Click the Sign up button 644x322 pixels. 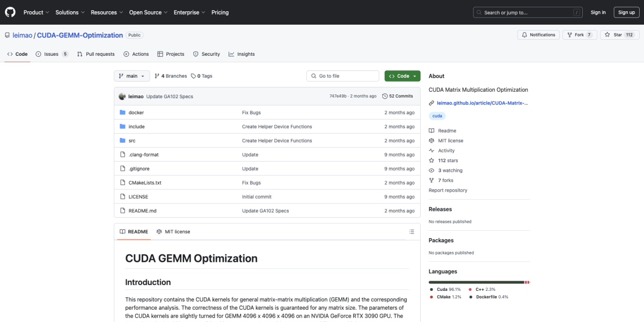pos(626,12)
